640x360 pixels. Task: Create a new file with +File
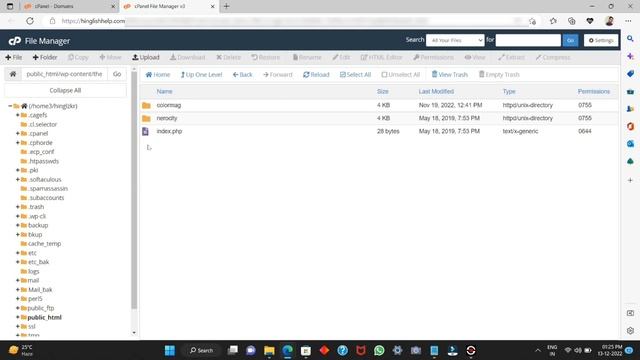(x=14, y=58)
